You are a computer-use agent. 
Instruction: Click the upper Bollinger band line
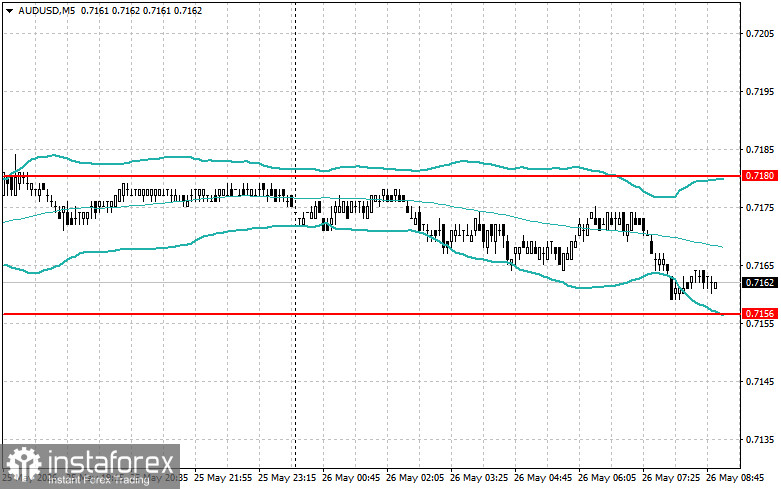tap(349, 167)
